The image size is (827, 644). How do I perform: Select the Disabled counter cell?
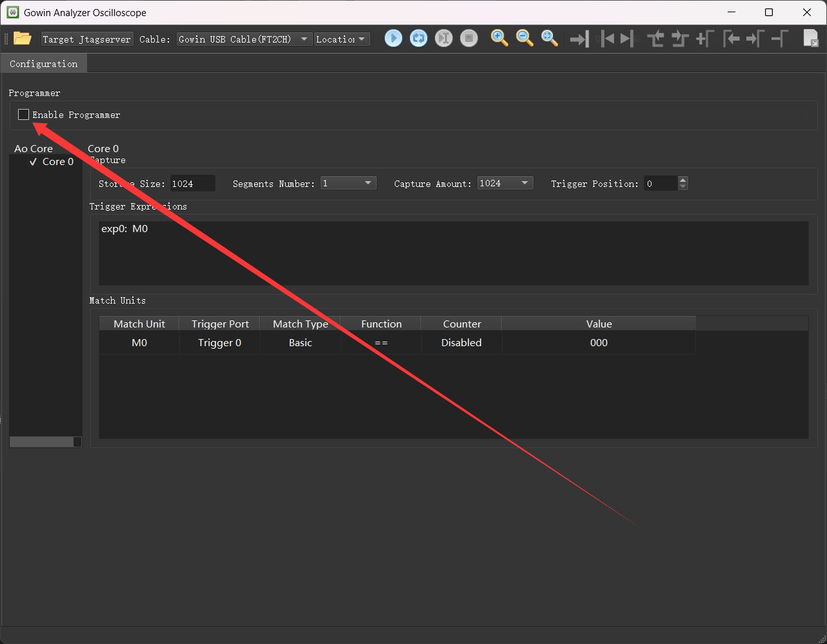[x=462, y=343]
